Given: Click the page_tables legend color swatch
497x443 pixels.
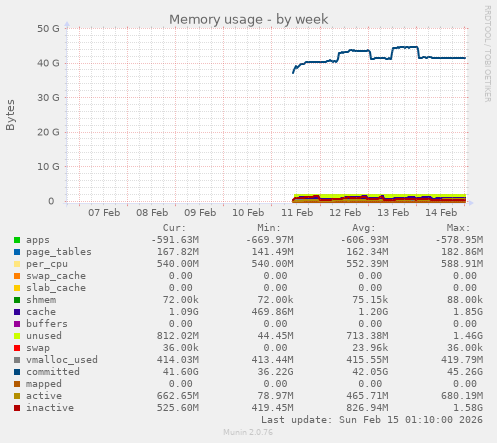Looking at the screenshot, I should (x=17, y=252).
